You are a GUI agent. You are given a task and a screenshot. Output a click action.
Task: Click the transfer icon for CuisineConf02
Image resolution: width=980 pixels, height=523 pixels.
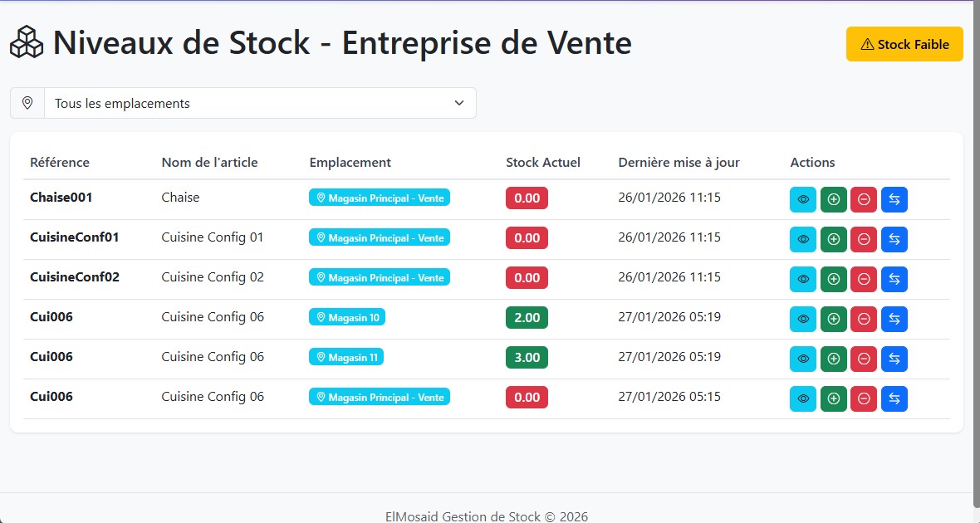click(x=894, y=279)
